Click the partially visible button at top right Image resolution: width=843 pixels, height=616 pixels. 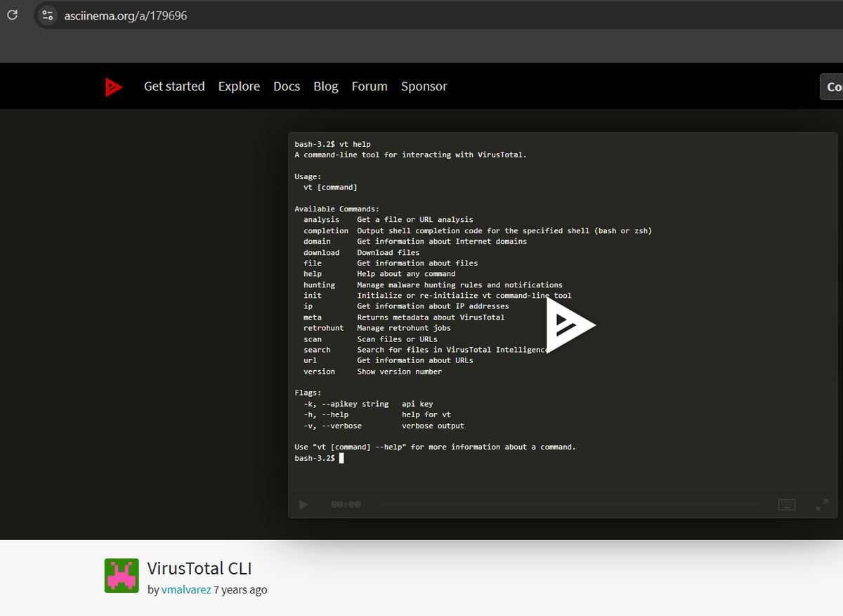pos(832,86)
